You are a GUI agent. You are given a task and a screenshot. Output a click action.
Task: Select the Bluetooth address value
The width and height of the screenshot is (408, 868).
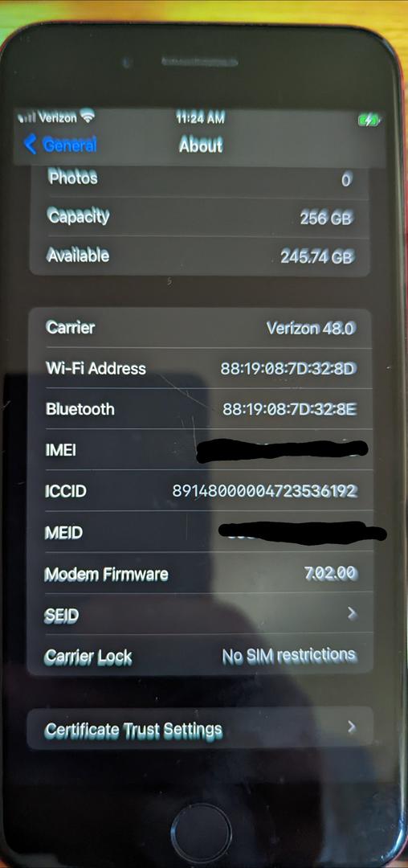[x=290, y=410]
